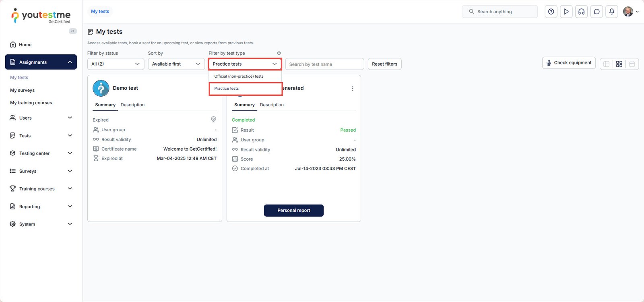Click the filter by test type info icon
Screen dimensions: 644x302
click(279, 53)
